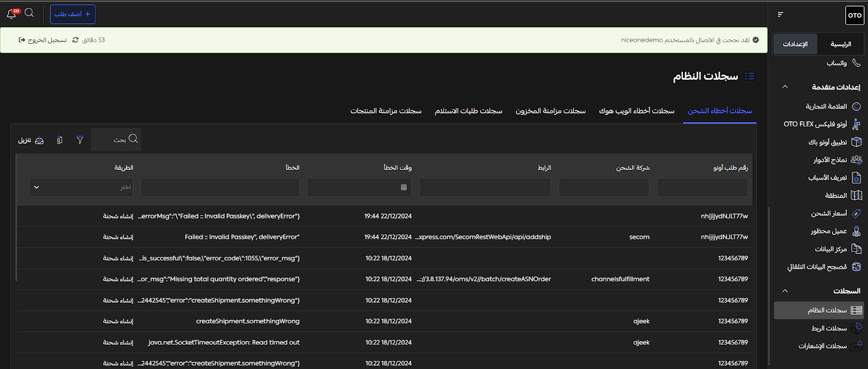Click the filter funnel icon

(80, 140)
